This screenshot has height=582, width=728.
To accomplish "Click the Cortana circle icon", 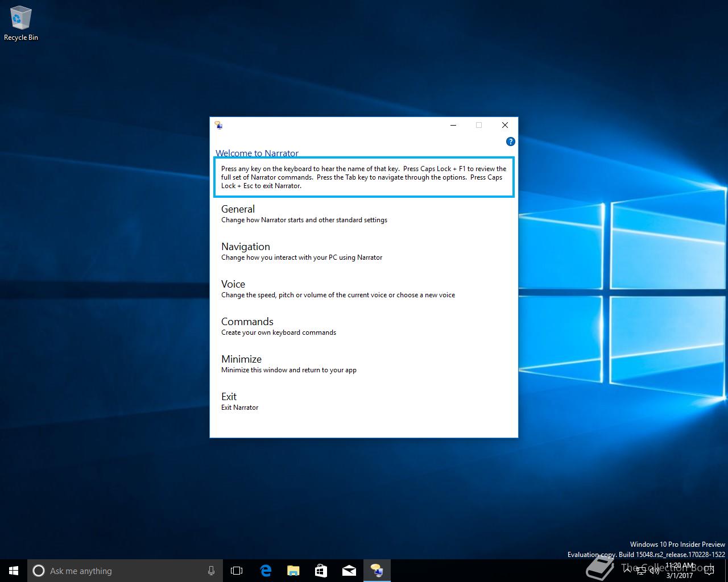I will [x=39, y=571].
